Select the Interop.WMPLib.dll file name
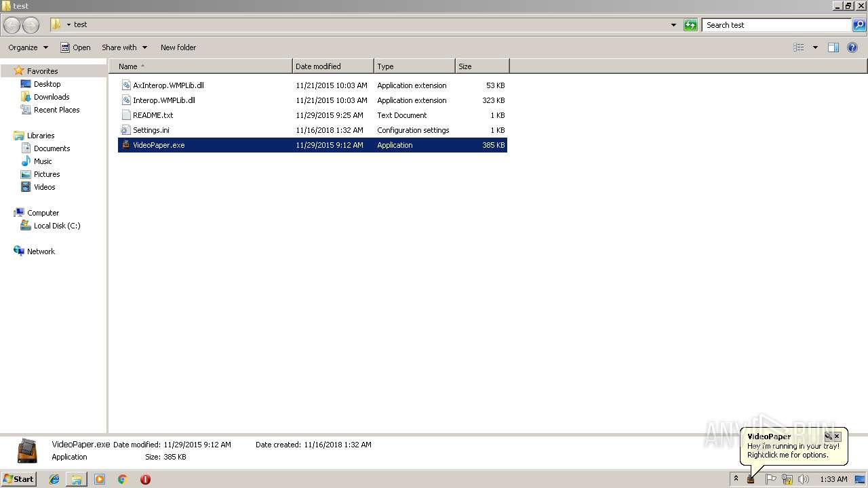 (x=164, y=100)
